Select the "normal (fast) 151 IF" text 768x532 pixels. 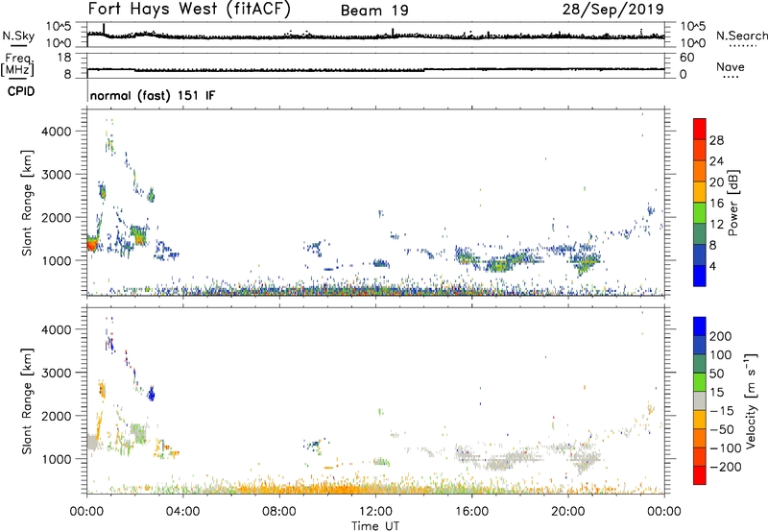(153, 95)
